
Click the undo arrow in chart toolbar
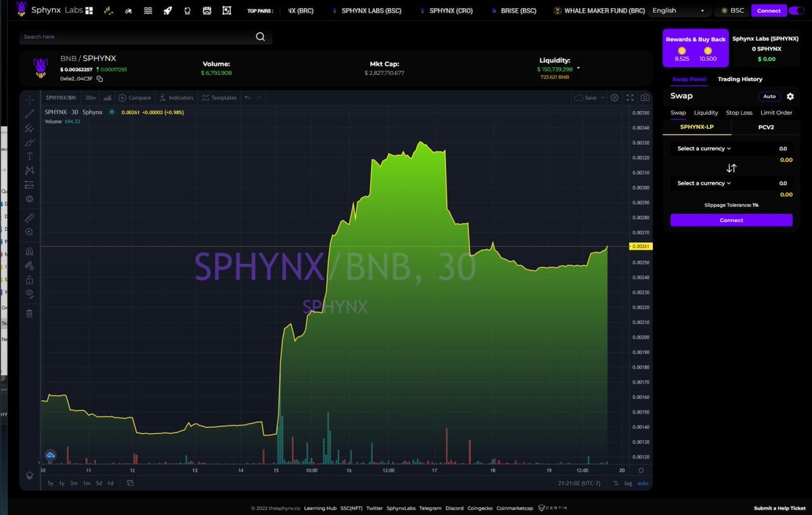[248, 97]
